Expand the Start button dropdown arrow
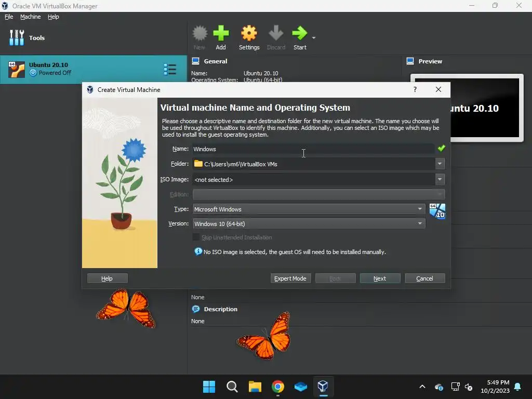The image size is (532, 399). pos(314,37)
